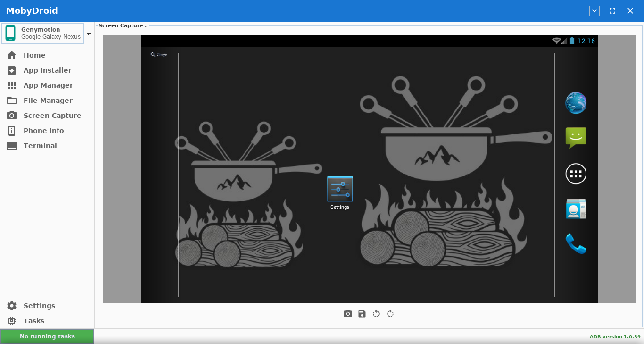The image size is (644, 344).
Task: Click the Contacts app icon on phone
Action: coord(576,209)
